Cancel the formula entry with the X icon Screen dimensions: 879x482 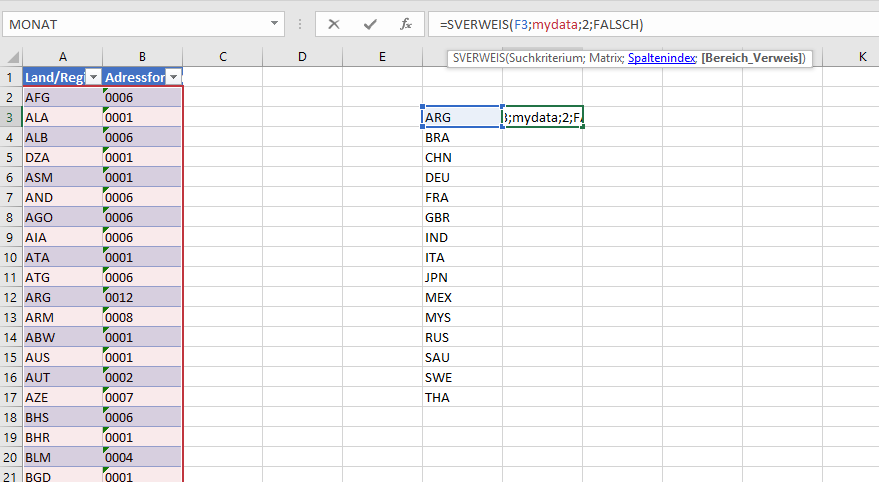click(x=334, y=24)
